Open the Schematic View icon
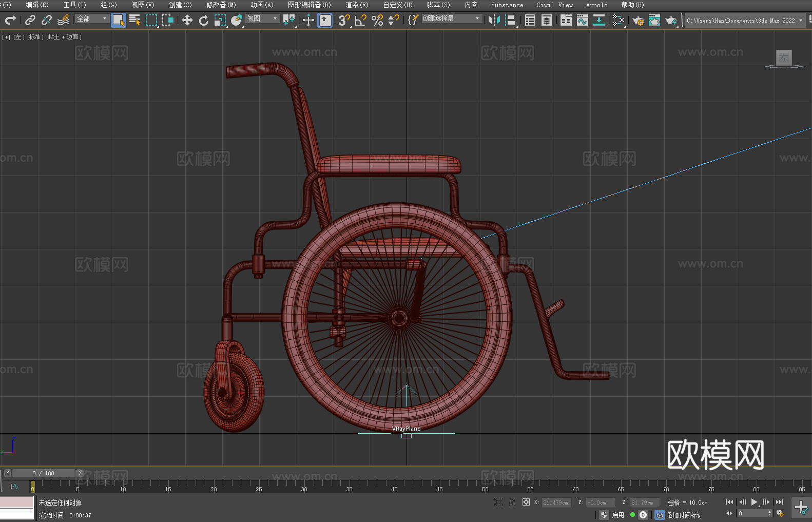812x522 pixels. click(599, 20)
